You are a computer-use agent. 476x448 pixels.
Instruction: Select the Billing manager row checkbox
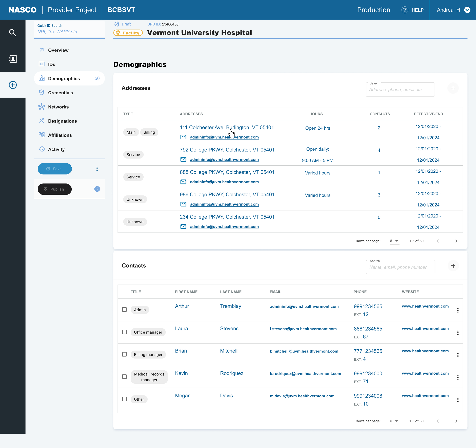coord(124,354)
